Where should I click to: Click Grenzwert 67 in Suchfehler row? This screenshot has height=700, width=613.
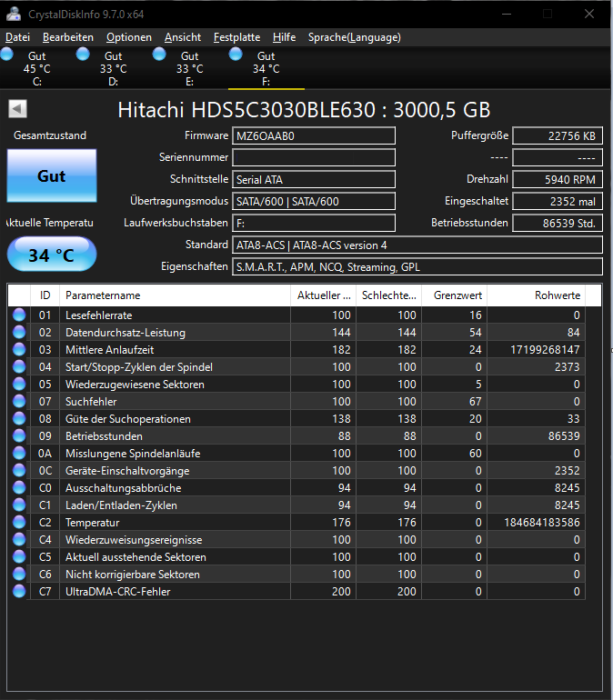pyautogui.click(x=476, y=401)
